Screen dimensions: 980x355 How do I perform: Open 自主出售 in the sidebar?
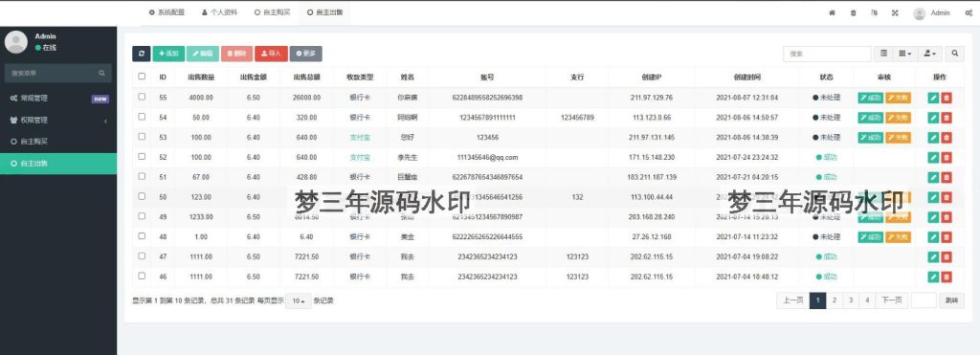58,163
